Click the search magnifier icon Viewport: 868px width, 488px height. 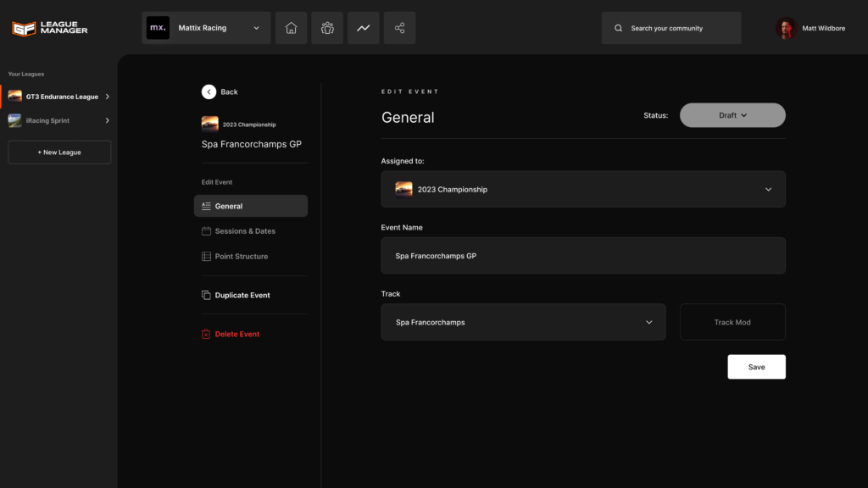619,28
